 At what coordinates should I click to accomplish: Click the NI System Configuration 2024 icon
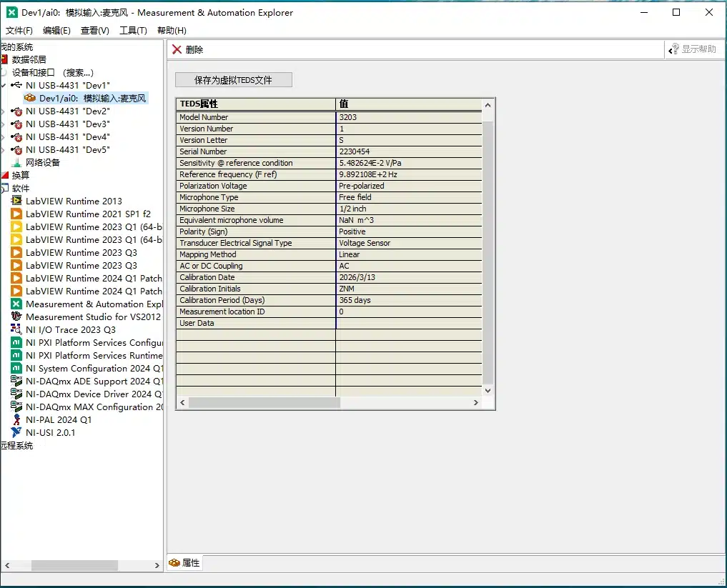point(16,369)
